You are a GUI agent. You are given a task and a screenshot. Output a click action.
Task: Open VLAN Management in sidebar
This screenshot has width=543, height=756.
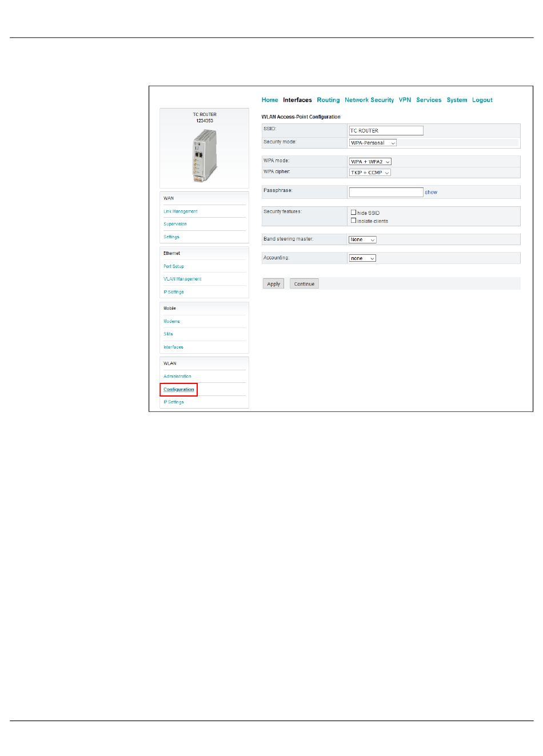click(182, 279)
